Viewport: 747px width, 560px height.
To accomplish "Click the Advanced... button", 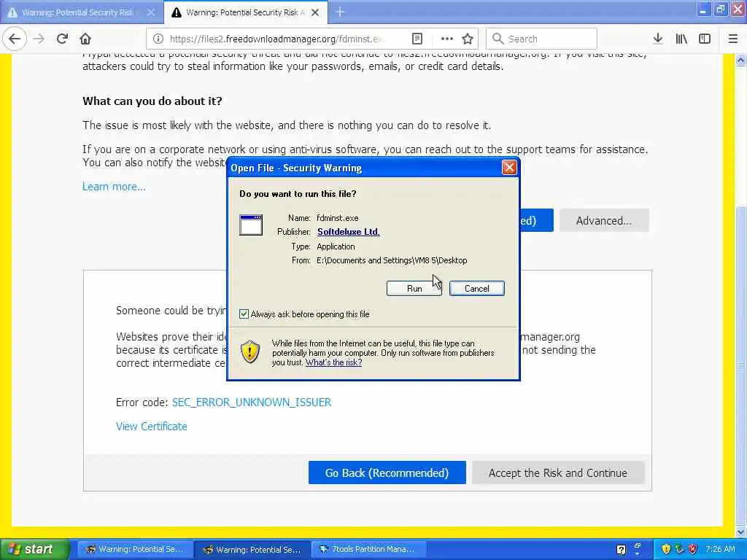I will click(603, 220).
